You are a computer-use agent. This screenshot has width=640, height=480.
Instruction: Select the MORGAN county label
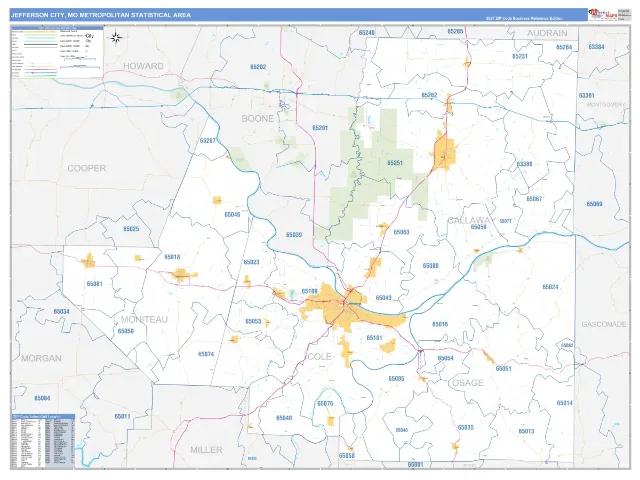point(41,358)
